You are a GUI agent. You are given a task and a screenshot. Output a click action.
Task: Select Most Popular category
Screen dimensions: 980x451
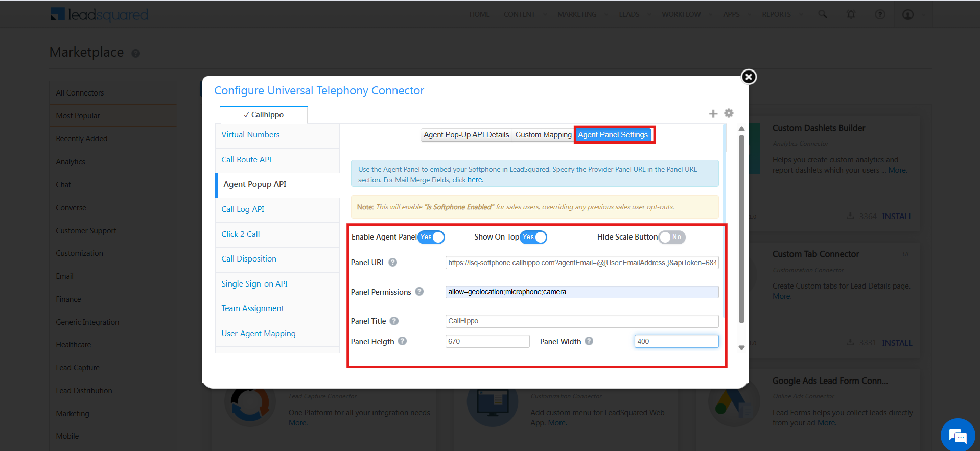pos(113,116)
